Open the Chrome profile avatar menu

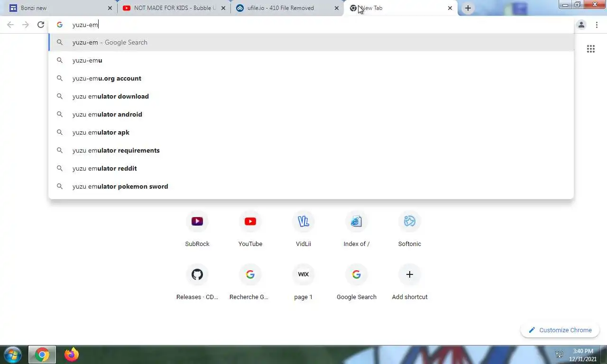click(x=581, y=25)
